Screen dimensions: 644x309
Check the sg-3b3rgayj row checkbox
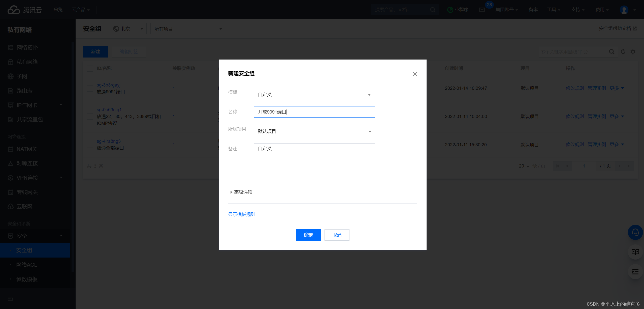[x=90, y=88]
